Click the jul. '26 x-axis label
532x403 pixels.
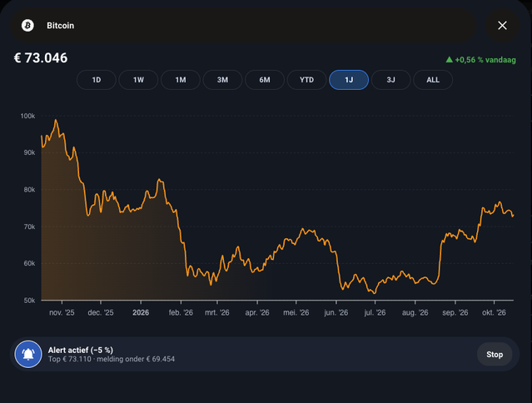(x=375, y=312)
